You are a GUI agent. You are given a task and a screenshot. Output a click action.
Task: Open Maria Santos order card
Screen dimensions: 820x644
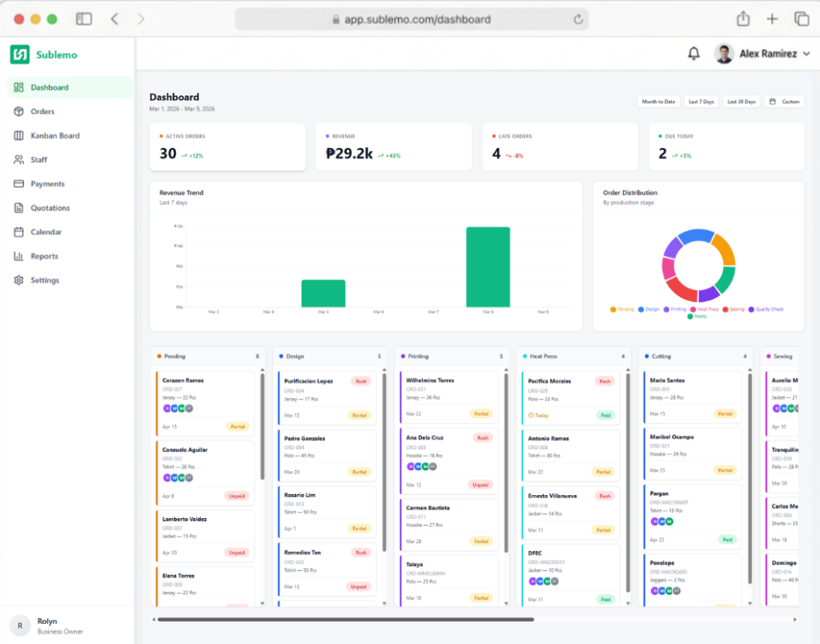tap(693, 397)
